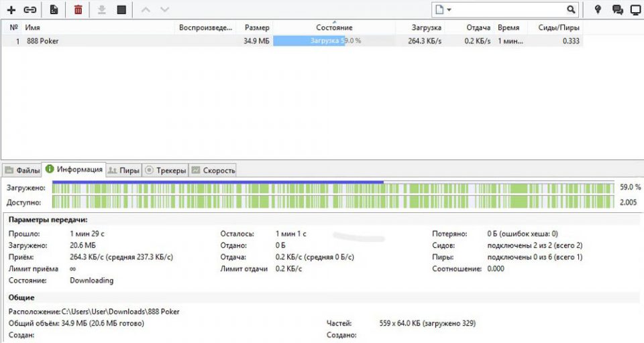Click the C:\Users\User\Downloads\888 Poker path
644x343 pixels.
[120, 312]
